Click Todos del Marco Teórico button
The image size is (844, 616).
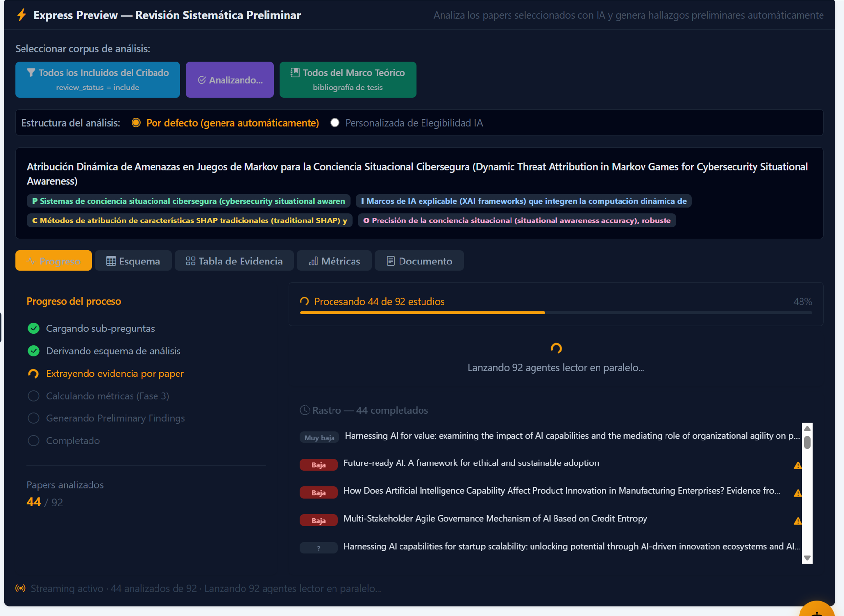pyautogui.click(x=348, y=80)
